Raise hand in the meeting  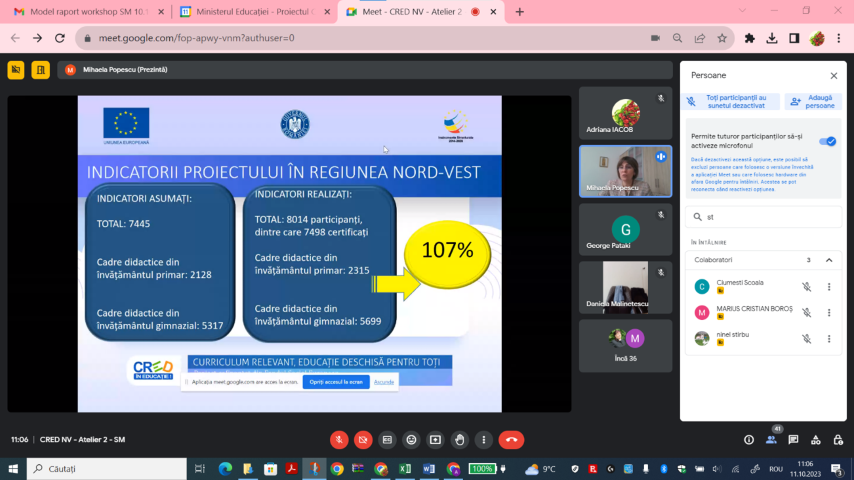click(459, 439)
